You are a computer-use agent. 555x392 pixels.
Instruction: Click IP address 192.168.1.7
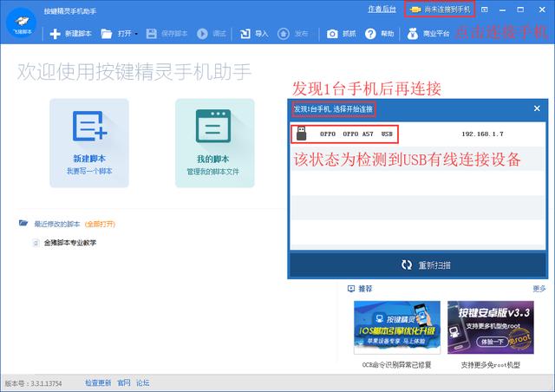(482, 134)
